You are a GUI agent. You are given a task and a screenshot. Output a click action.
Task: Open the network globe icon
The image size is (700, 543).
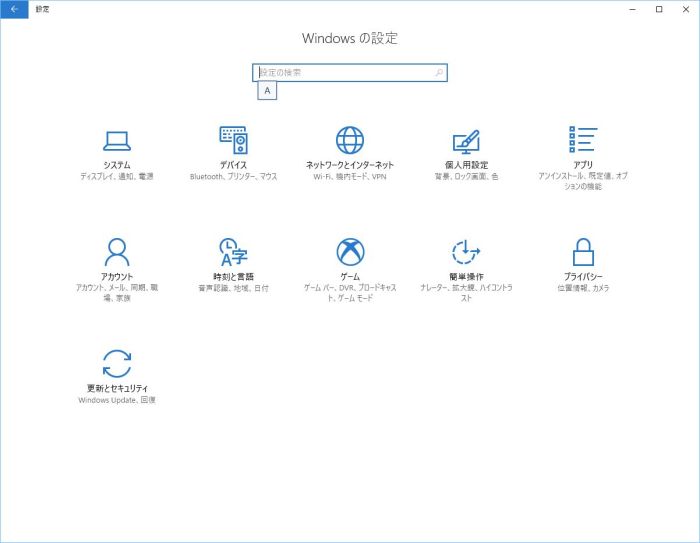click(x=350, y=140)
